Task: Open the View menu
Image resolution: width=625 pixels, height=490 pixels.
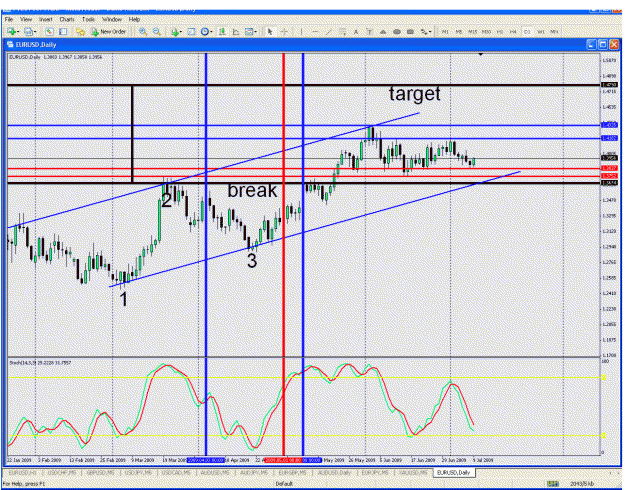Action: pyautogui.click(x=26, y=19)
